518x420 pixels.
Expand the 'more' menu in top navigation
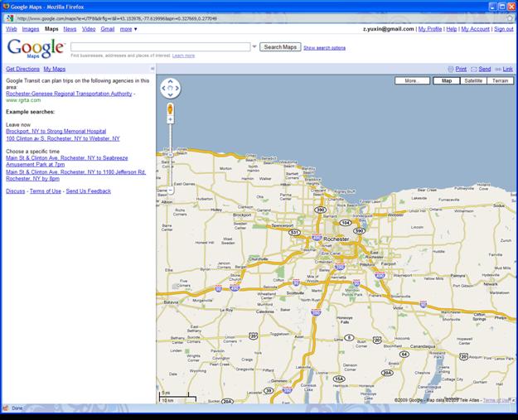point(128,29)
